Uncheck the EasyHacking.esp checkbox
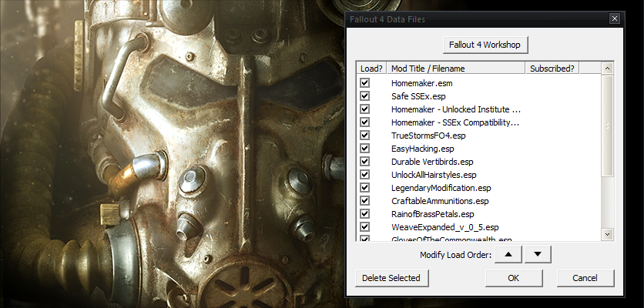Screen dimensions: 644x308 [364, 149]
